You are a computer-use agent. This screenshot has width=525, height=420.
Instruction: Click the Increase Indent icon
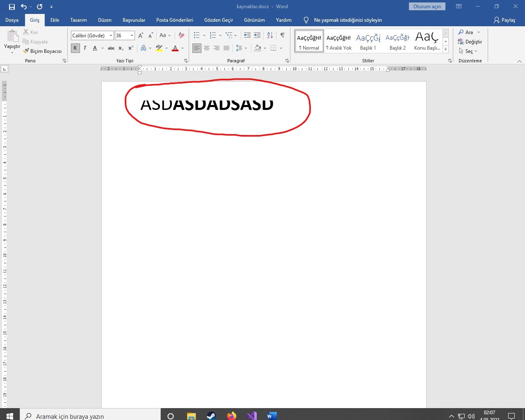pos(257,35)
